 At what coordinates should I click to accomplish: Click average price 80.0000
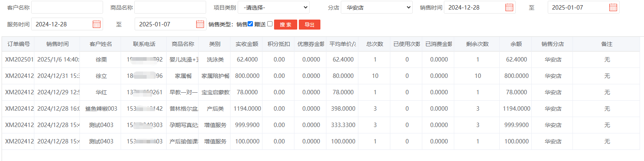click(x=343, y=76)
